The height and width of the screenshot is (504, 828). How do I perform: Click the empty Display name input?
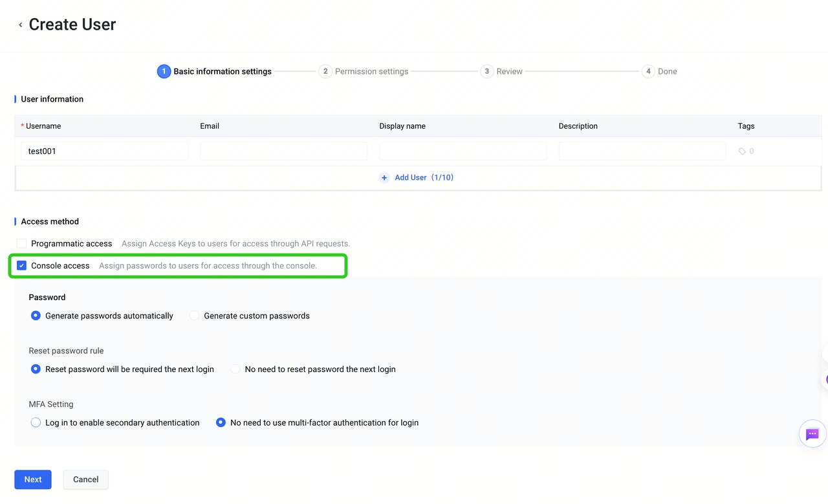point(463,151)
